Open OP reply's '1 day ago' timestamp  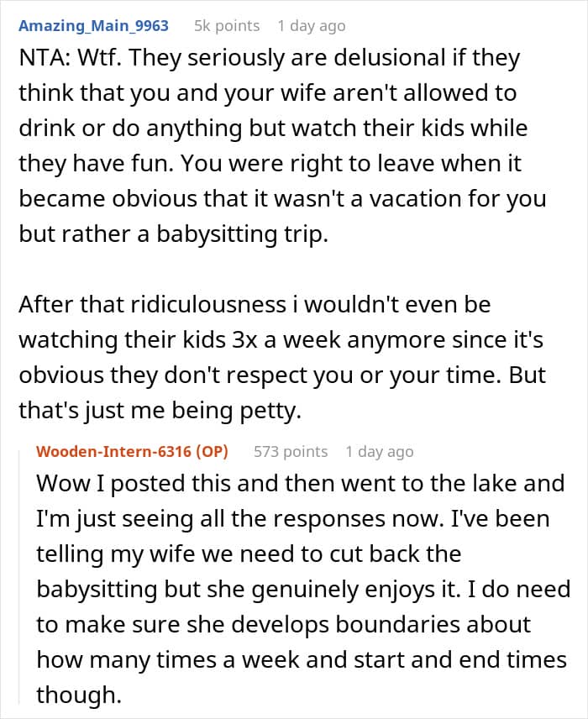click(380, 452)
